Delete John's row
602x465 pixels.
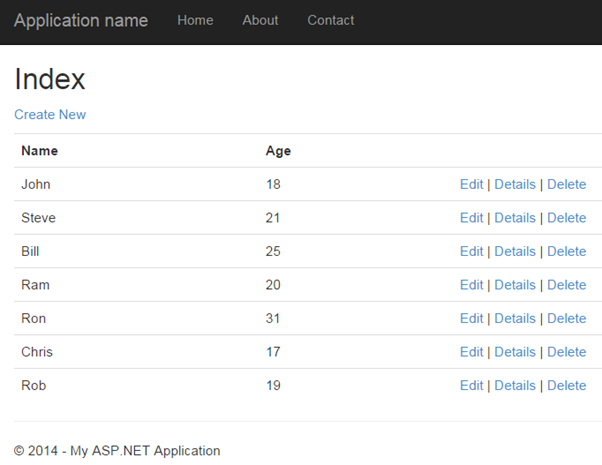tap(566, 184)
